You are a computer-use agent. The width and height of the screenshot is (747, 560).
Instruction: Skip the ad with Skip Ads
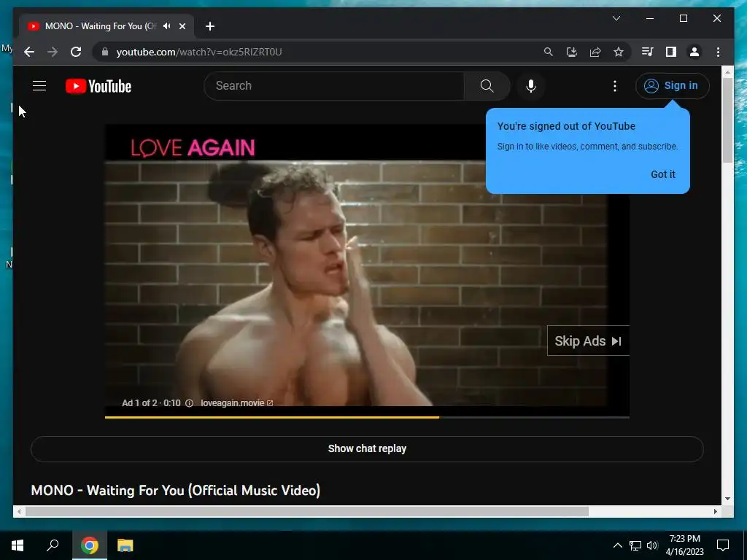(588, 341)
